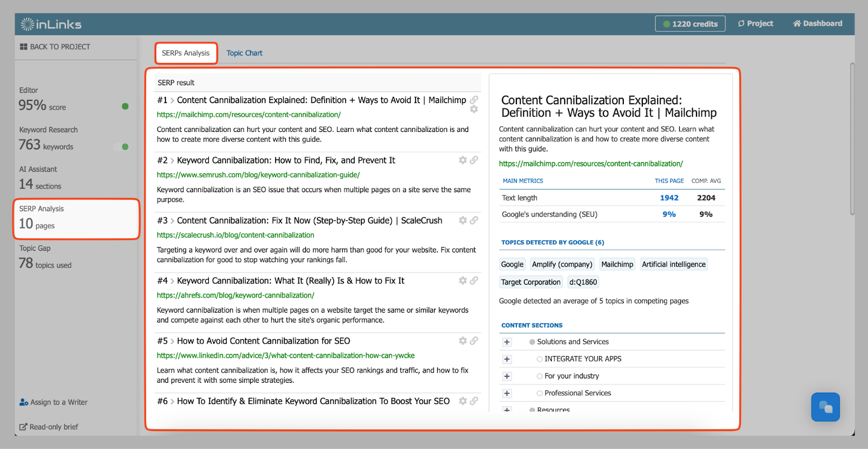This screenshot has height=449, width=868.
Task: Click the Amplify (company) topic chip
Action: pos(562,264)
